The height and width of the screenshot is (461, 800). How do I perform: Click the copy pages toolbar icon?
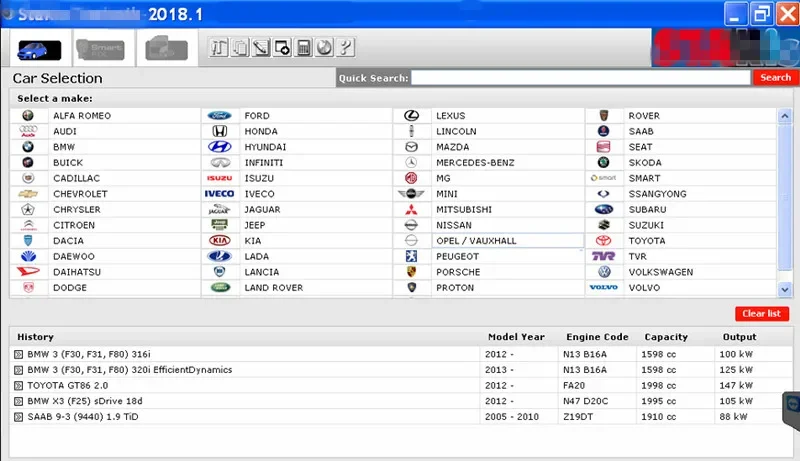click(x=240, y=47)
